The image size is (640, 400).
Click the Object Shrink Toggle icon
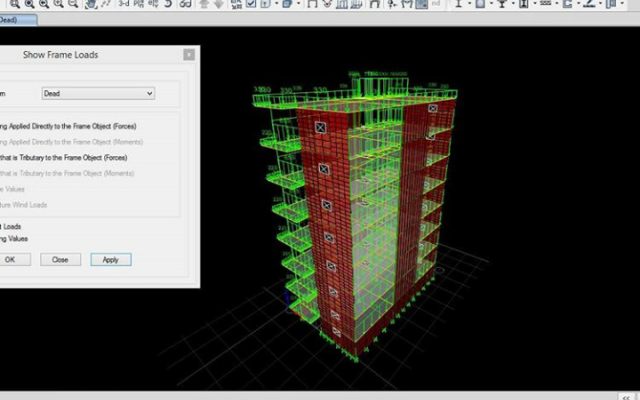(x=236, y=4)
